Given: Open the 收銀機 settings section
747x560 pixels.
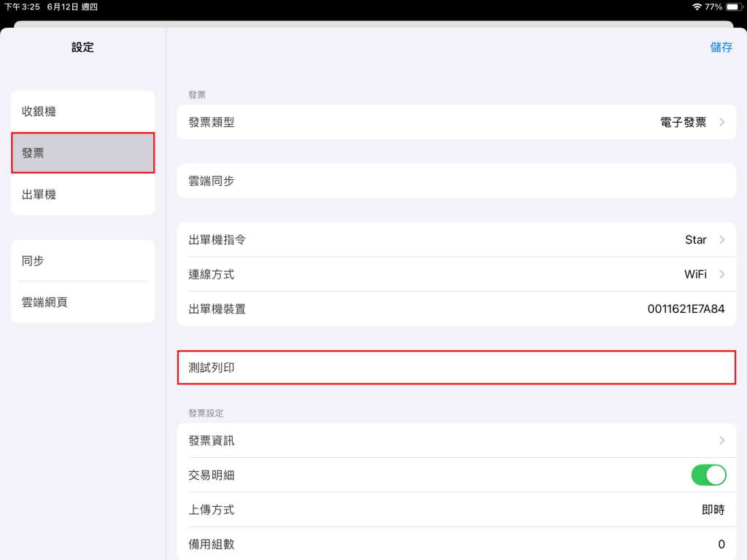Looking at the screenshot, I should (83, 112).
